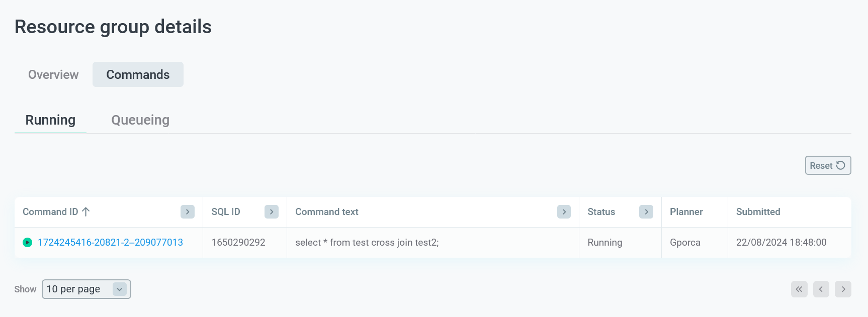Toggle the Command ID sort order arrow

click(x=86, y=212)
